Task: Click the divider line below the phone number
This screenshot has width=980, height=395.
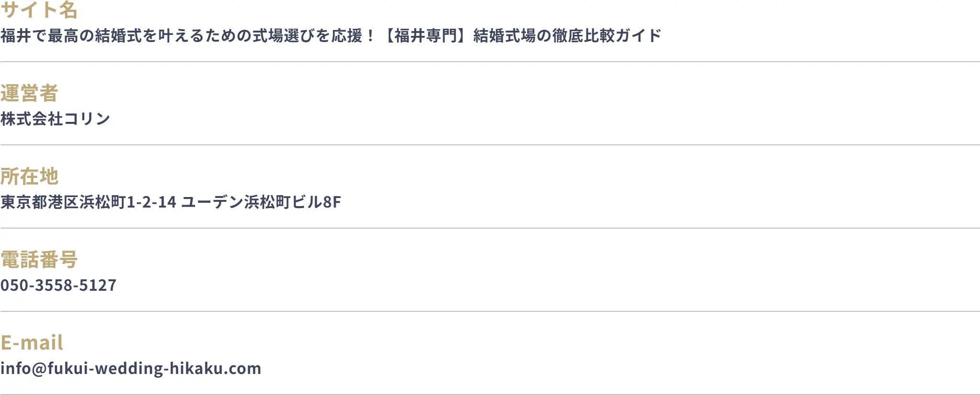Action: click(490, 311)
